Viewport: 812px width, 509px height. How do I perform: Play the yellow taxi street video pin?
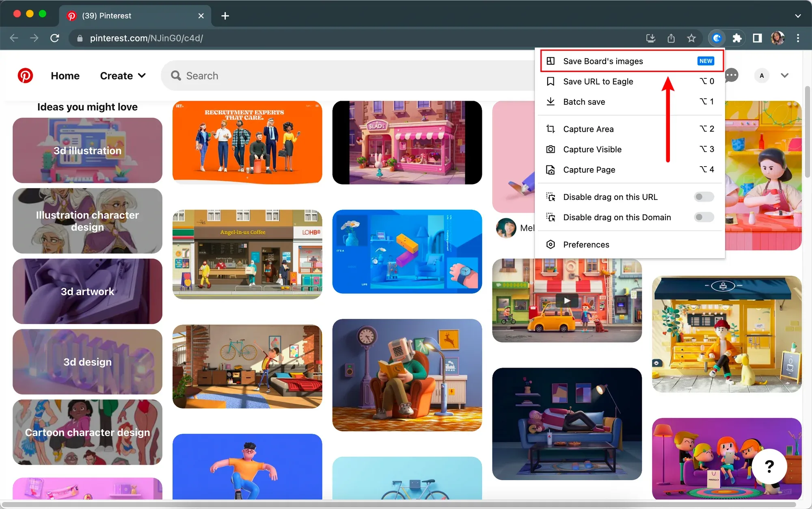(567, 301)
